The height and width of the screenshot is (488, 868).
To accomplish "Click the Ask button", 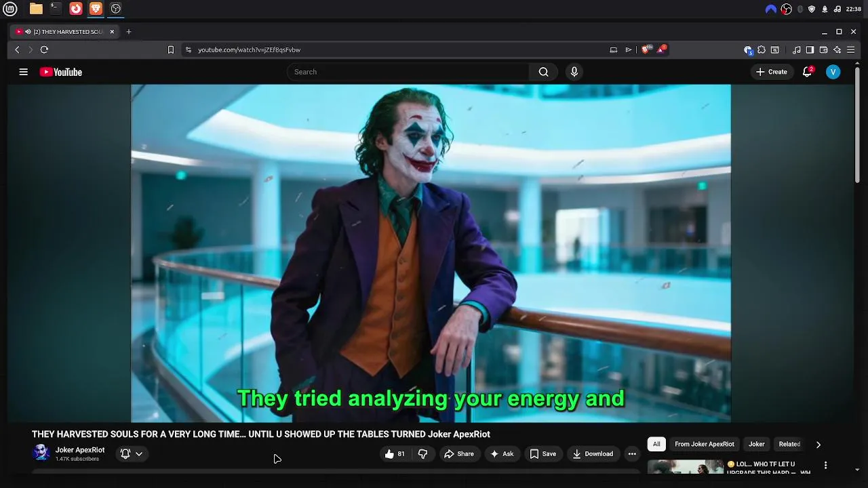I will click(502, 454).
